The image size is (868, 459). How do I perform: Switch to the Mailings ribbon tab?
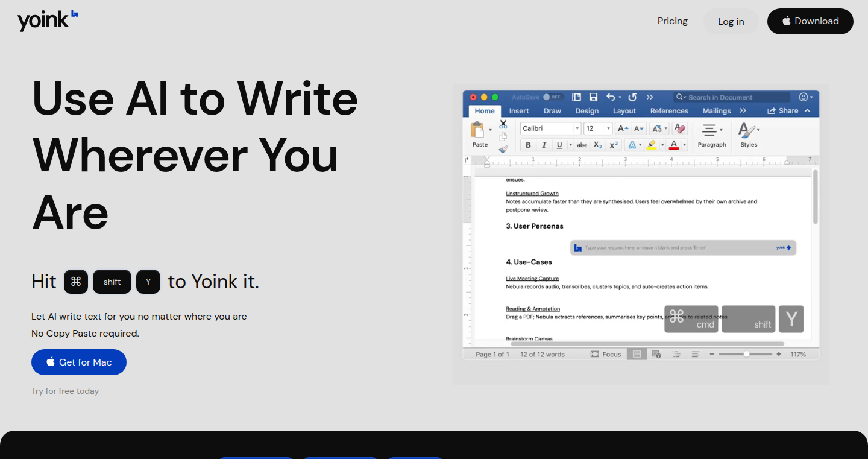(x=717, y=111)
